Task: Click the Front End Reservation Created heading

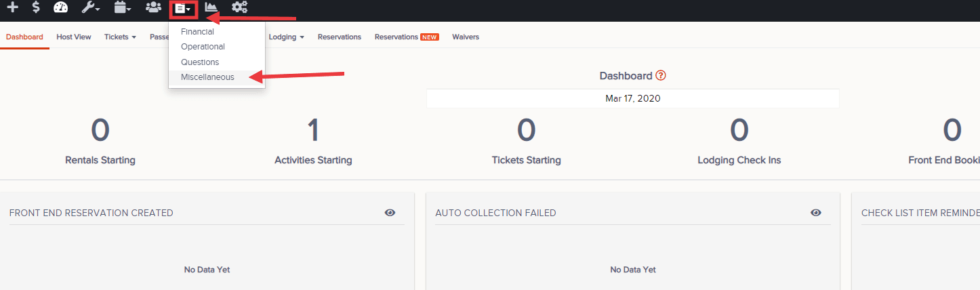Action: [x=91, y=213]
